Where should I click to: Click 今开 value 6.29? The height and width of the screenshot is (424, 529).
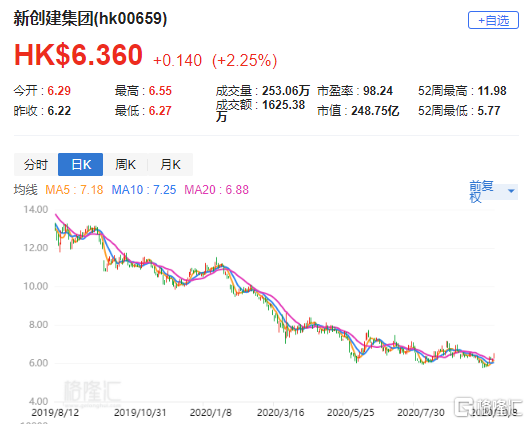click(59, 91)
